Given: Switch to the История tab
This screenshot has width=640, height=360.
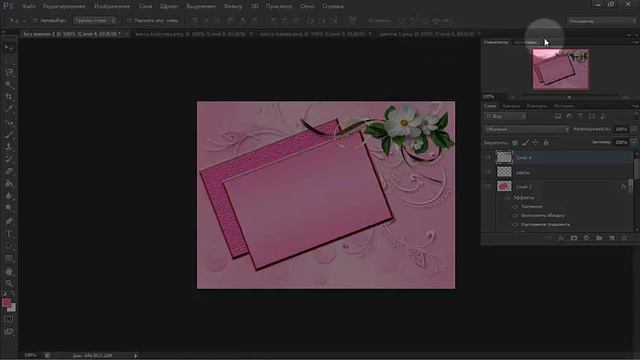Looking at the screenshot, I should [564, 106].
